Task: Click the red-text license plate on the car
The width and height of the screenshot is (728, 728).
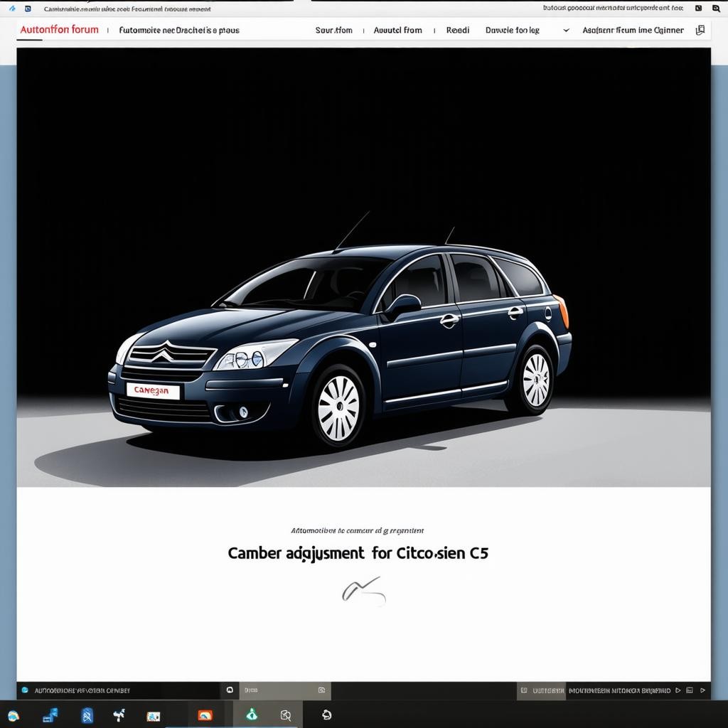Action: click(x=154, y=391)
